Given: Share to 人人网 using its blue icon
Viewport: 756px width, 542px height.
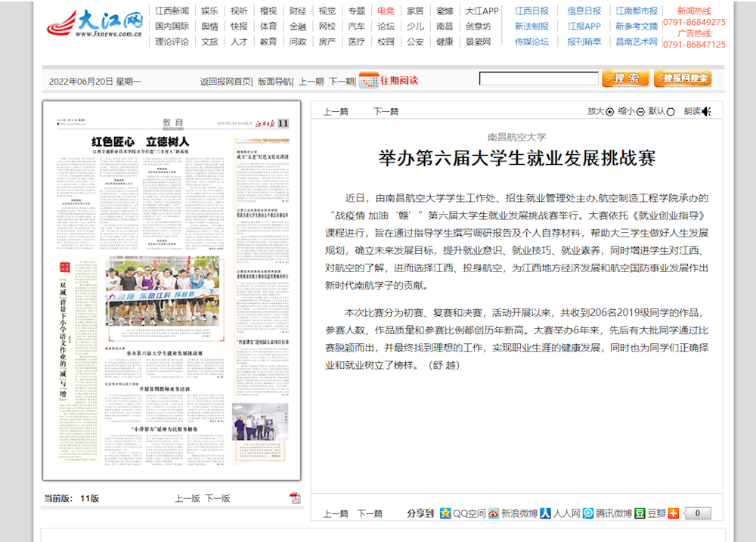Looking at the screenshot, I should [x=545, y=513].
